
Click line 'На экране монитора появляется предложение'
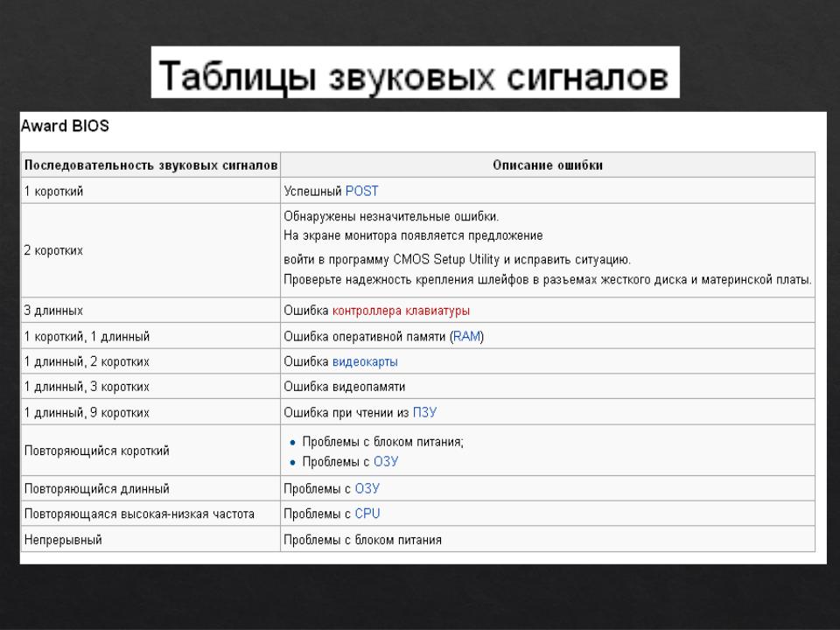pos(413,235)
